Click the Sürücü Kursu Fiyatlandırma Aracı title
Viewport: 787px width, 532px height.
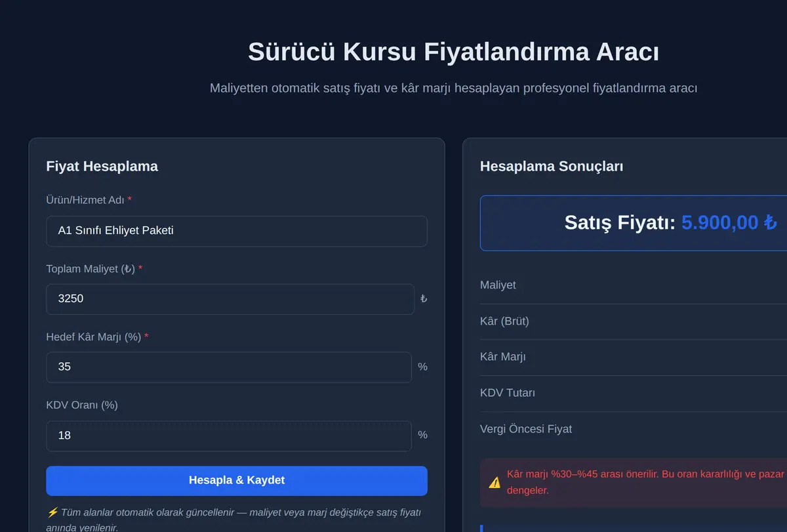coord(453,52)
